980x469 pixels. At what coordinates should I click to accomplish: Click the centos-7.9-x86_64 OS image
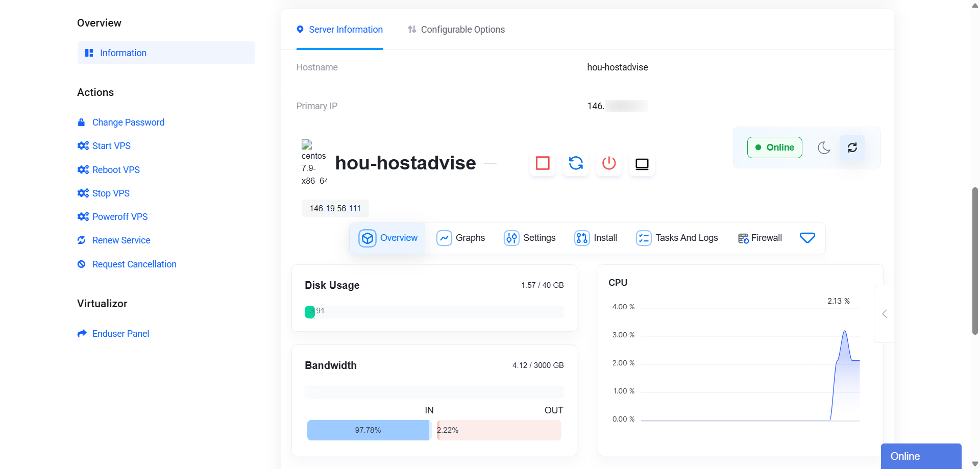click(x=314, y=163)
